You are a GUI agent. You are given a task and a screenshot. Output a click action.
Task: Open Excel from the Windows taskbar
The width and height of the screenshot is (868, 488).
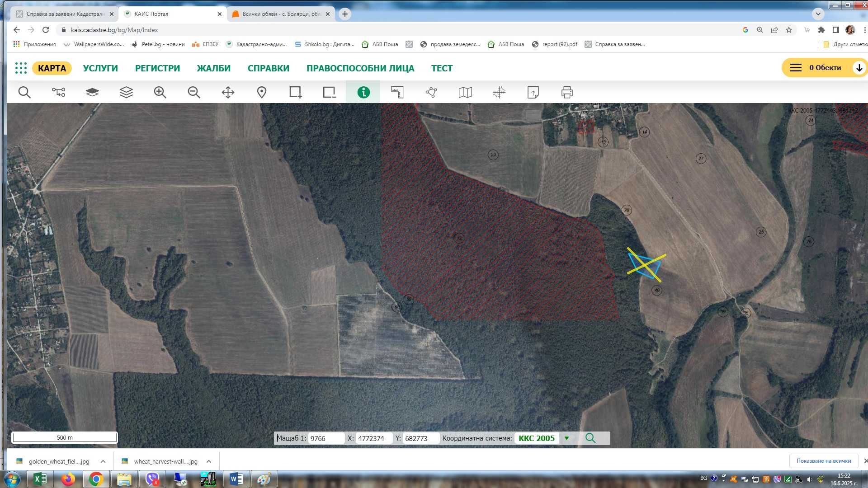click(x=40, y=479)
